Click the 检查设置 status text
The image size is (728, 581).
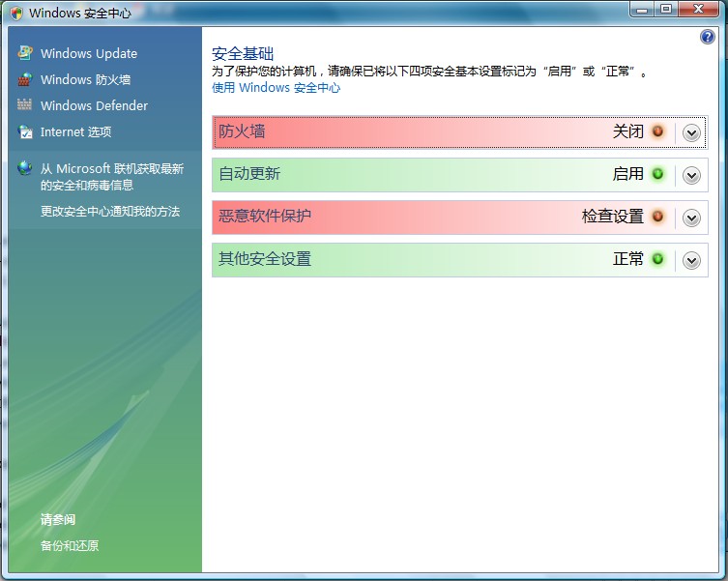click(x=613, y=216)
